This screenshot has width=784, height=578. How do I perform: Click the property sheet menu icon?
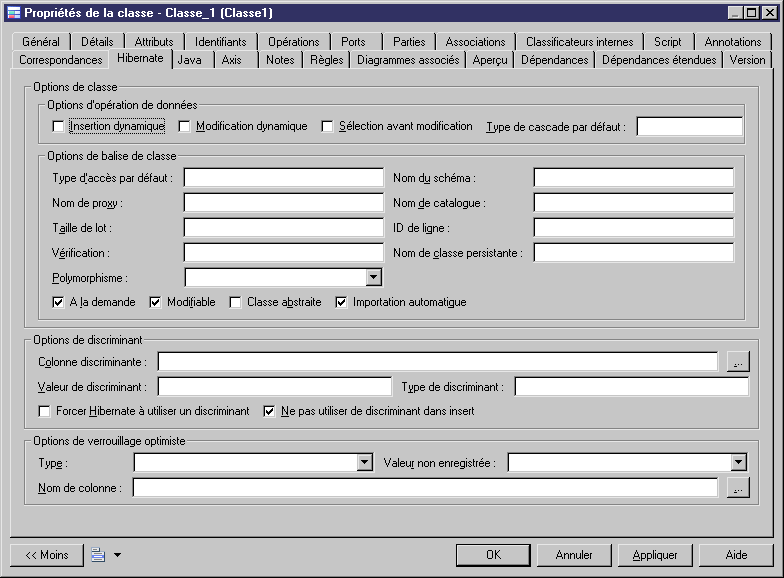(x=98, y=554)
